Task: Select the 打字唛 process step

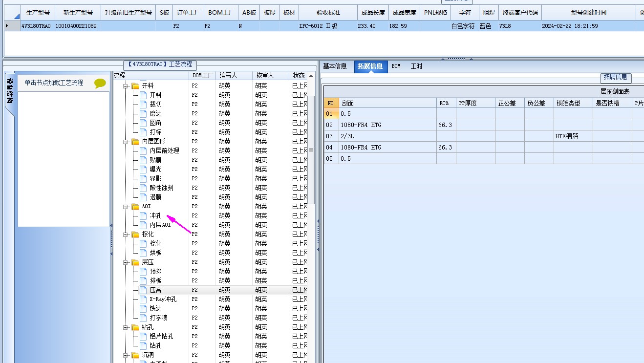Action: [x=158, y=318]
